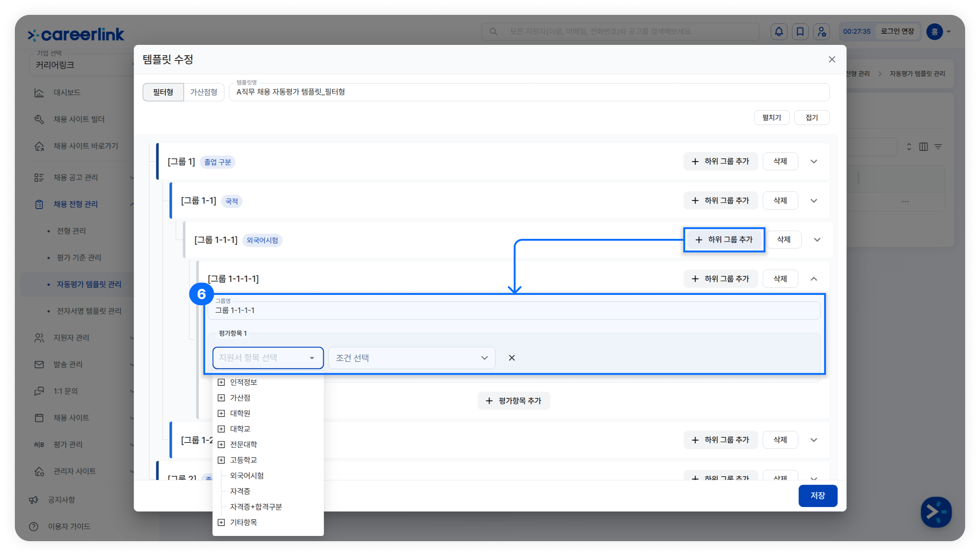Image resolution: width=980 pixels, height=556 pixels.
Task: Expand the 기타항목 tree node
Action: (x=221, y=522)
